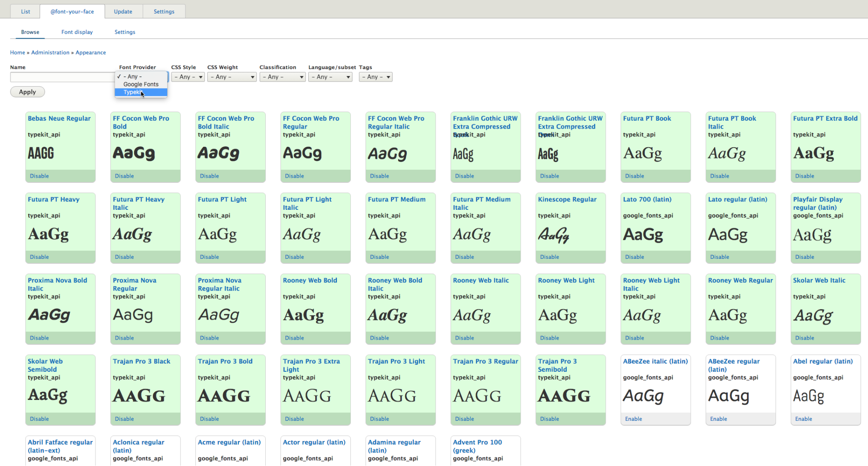Disable Proxima Nova Regular font
The width and height of the screenshot is (868, 466).
[x=124, y=338]
